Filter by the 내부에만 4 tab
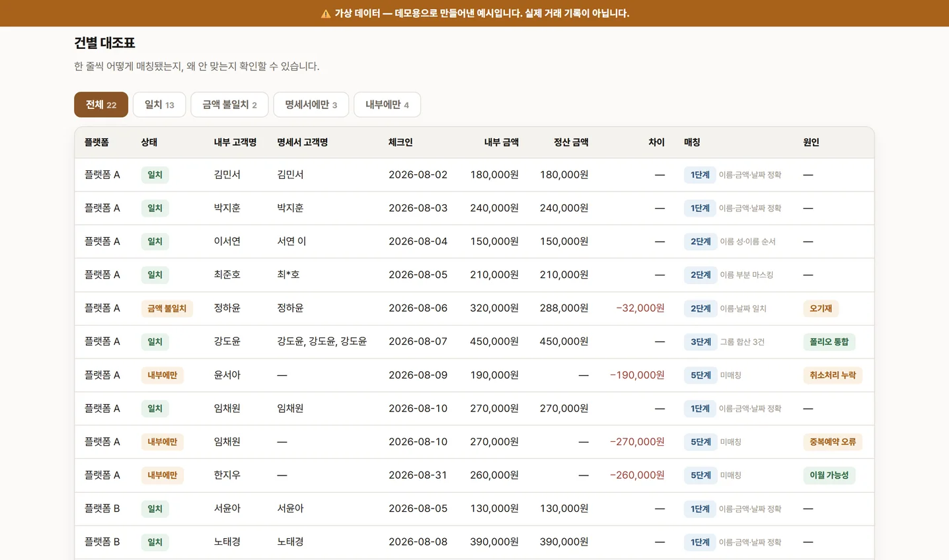 tap(387, 104)
